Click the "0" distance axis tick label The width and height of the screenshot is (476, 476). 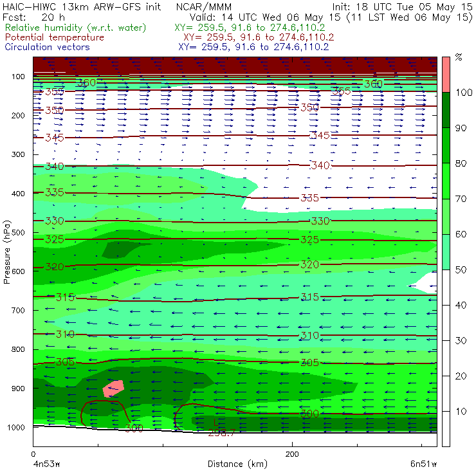[33, 454]
